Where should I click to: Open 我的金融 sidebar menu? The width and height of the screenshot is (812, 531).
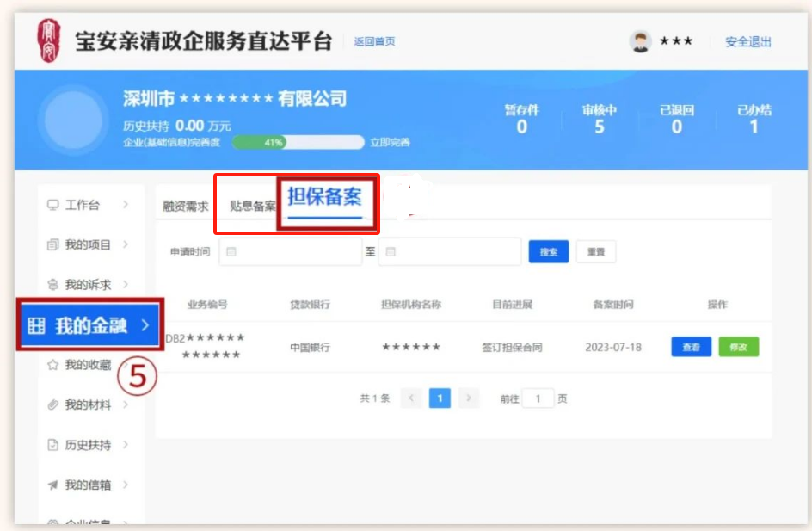90,325
